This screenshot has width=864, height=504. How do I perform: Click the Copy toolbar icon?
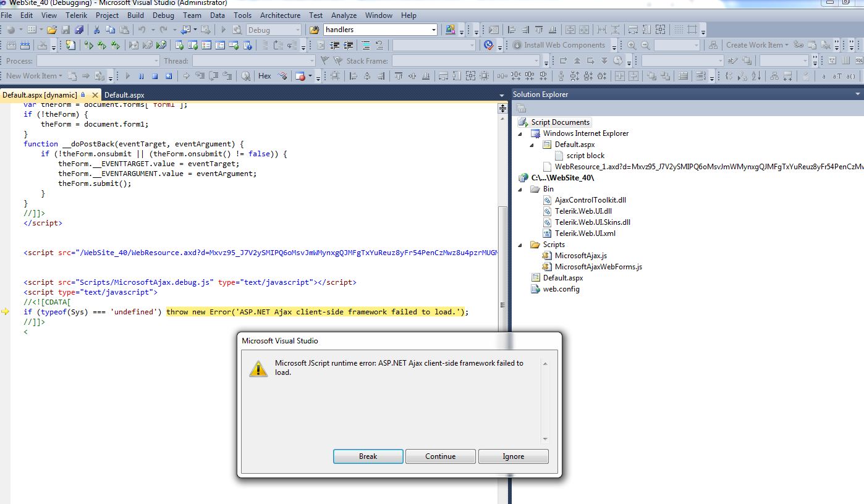pyautogui.click(x=110, y=30)
